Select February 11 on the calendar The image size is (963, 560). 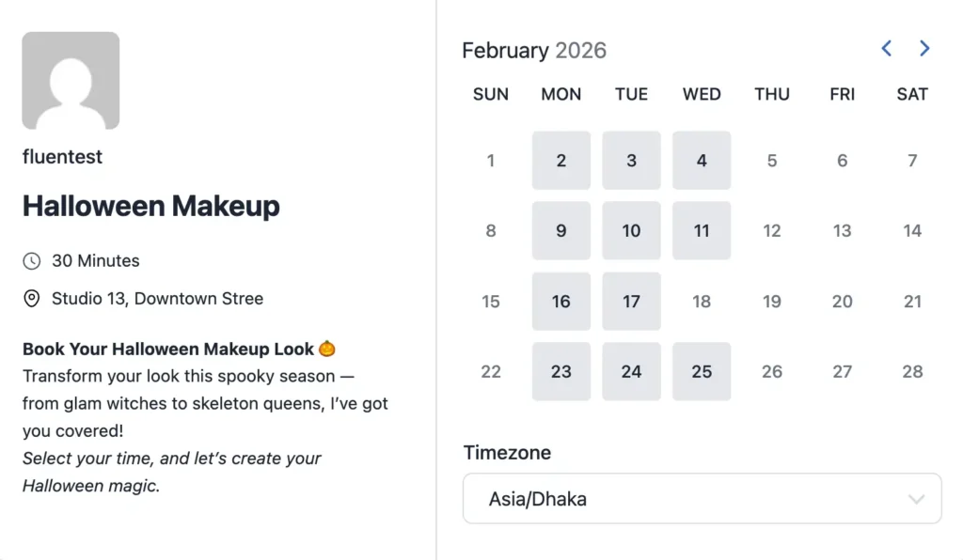(x=702, y=230)
